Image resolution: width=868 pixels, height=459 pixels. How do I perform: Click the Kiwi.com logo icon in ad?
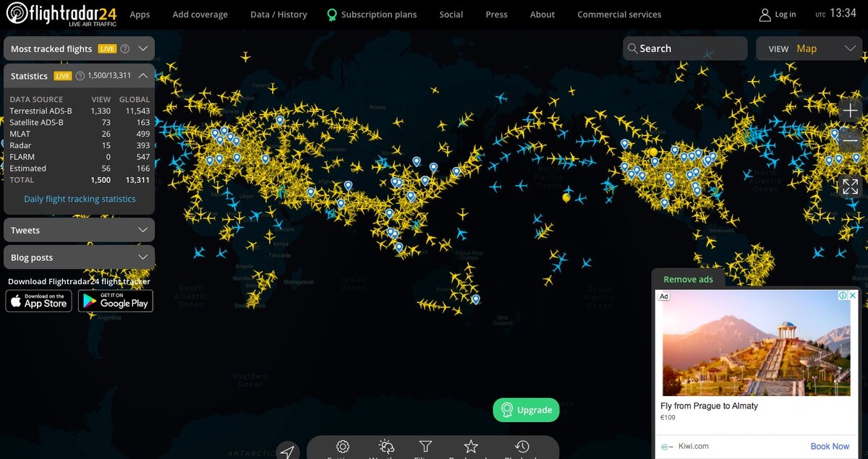[x=667, y=447]
